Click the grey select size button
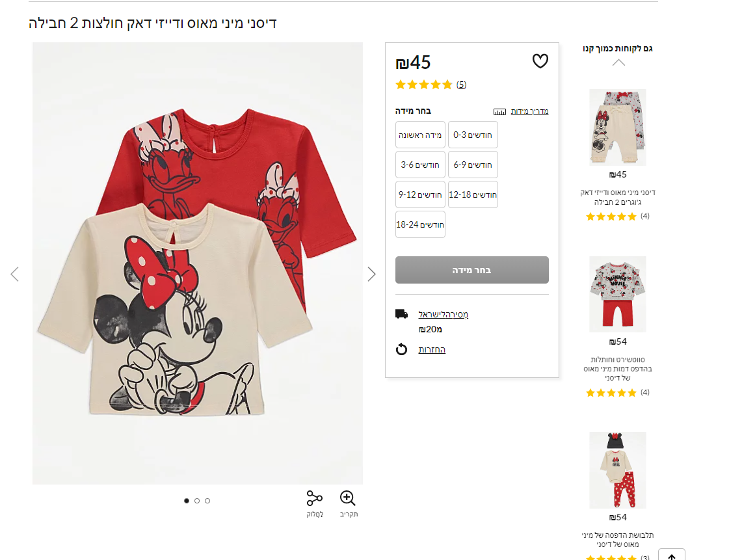 click(472, 270)
